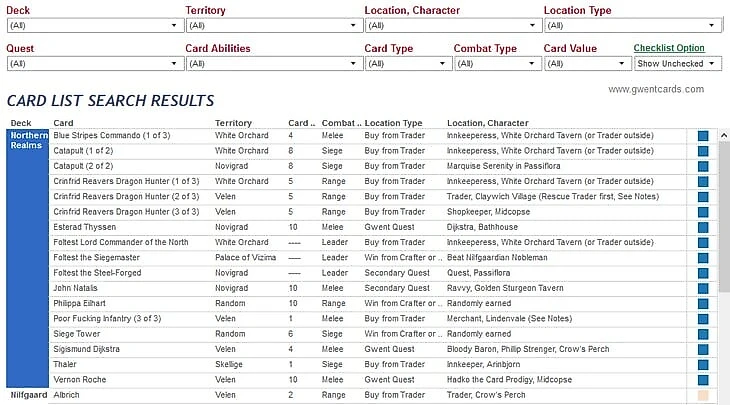Click the Card column header

click(63, 123)
